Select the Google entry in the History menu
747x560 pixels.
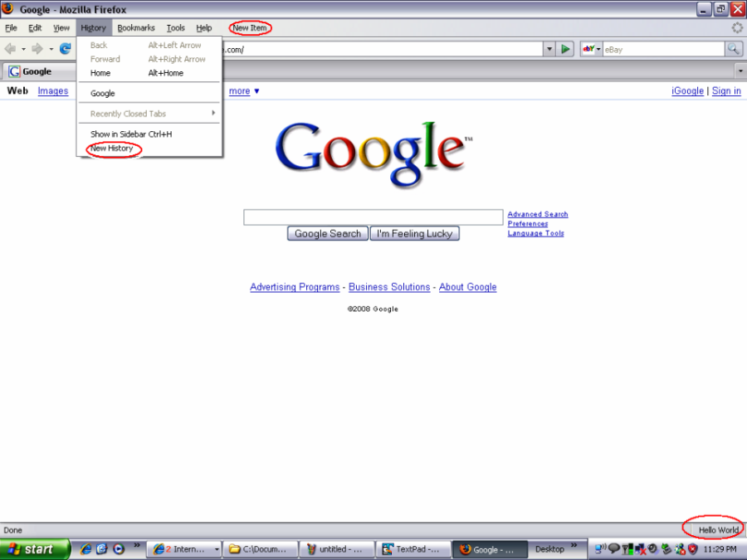(149, 93)
